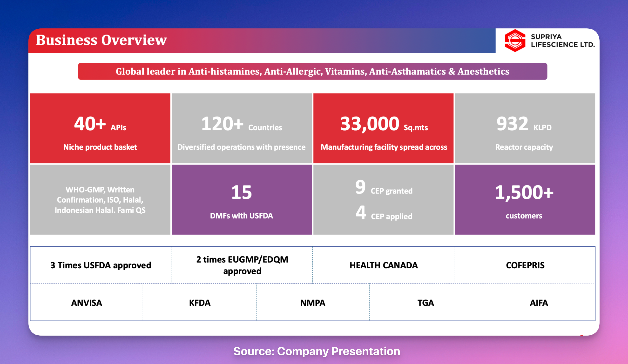Click the COFEPRIS cell
Viewport: 628px width, 364px height.
click(x=525, y=265)
